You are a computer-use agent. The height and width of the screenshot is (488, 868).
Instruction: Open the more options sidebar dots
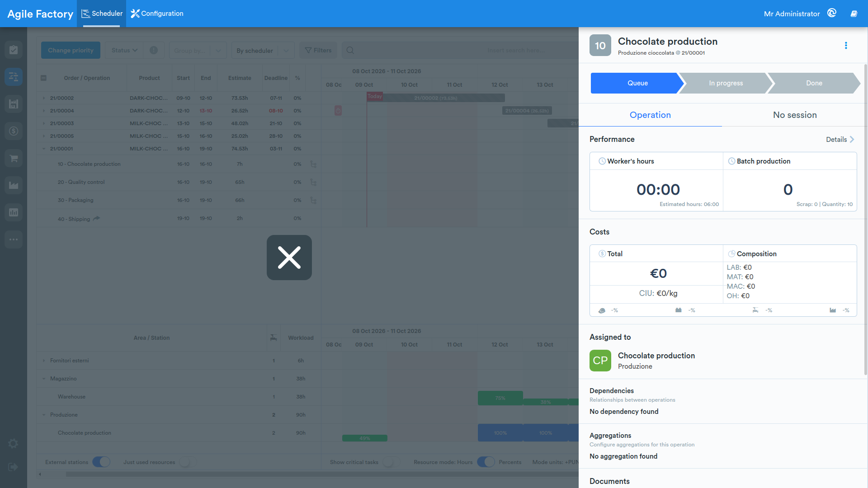point(14,239)
